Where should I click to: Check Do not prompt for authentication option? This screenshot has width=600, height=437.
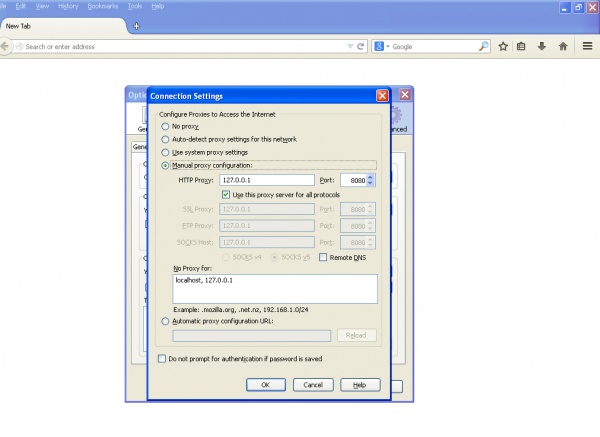coord(162,359)
